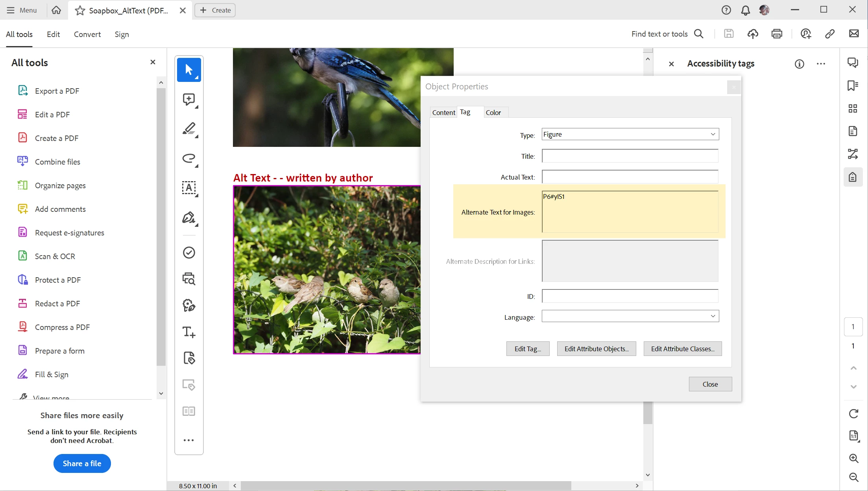Switch to the Color tab
This screenshot has width=868, height=491.
493,113
